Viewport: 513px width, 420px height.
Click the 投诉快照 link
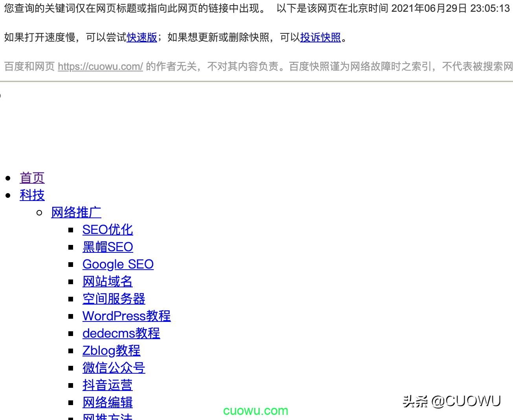click(x=320, y=38)
